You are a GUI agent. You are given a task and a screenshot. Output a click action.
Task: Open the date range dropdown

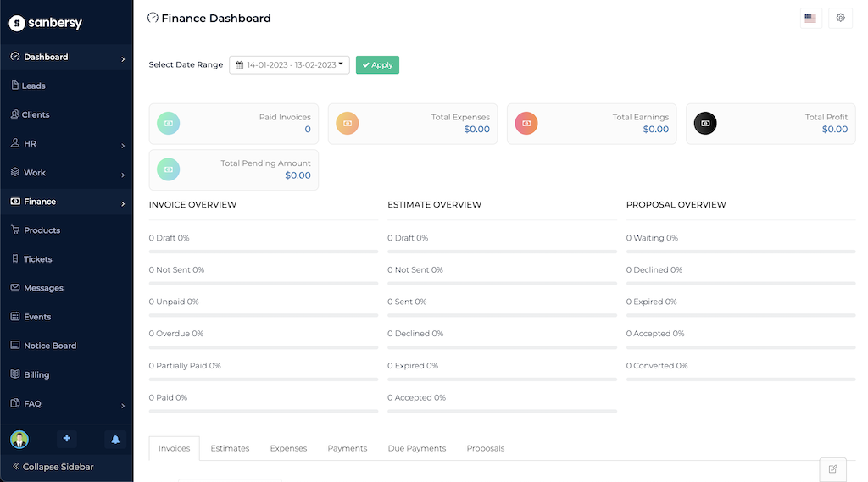289,64
